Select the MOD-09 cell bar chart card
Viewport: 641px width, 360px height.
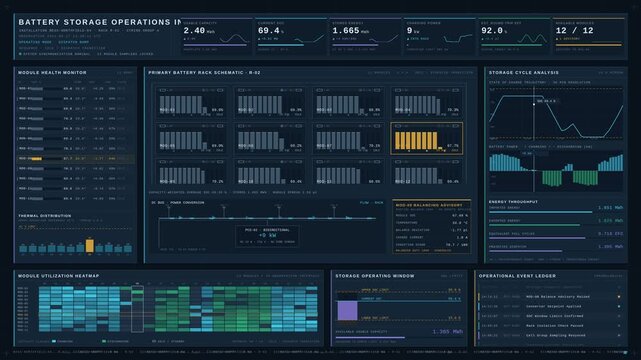(x=191, y=172)
